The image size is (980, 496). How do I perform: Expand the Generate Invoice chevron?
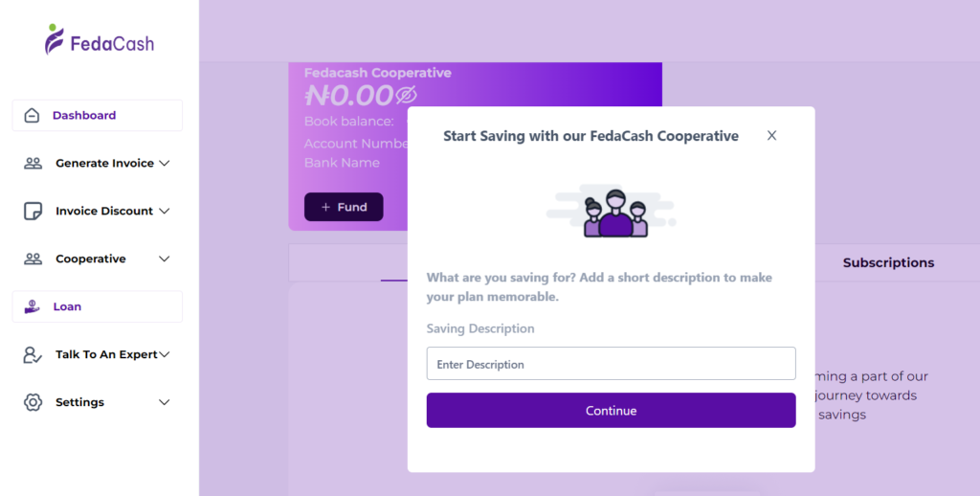click(165, 164)
